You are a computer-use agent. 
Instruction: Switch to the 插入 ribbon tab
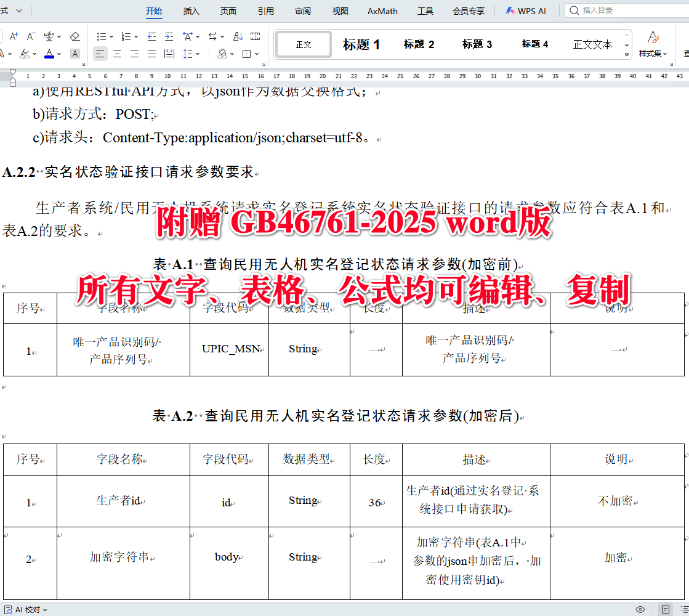191,10
